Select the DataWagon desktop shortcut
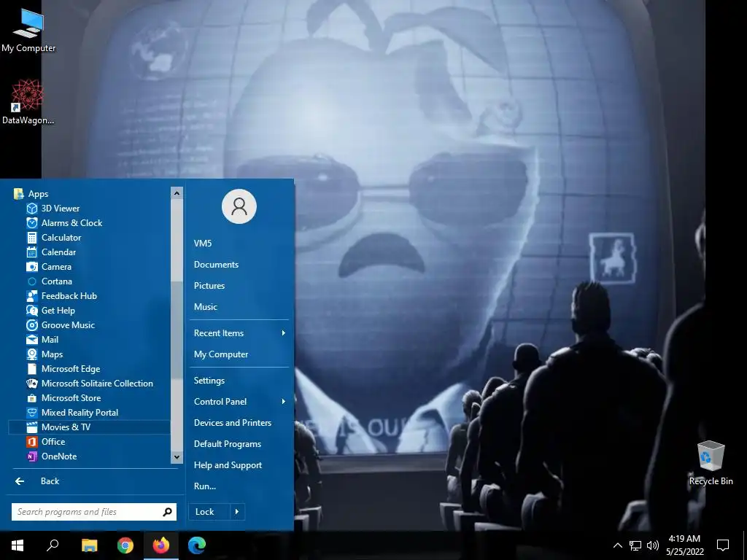This screenshot has width=747, height=560. coord(28,102)
